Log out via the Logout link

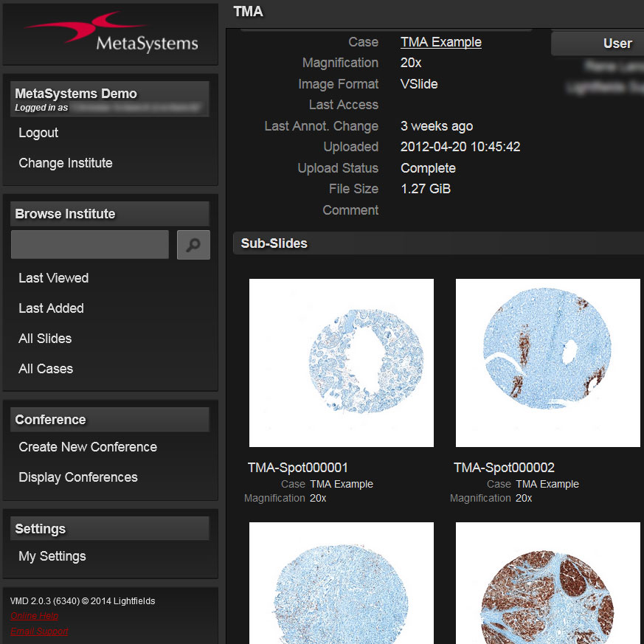(38, 133)
